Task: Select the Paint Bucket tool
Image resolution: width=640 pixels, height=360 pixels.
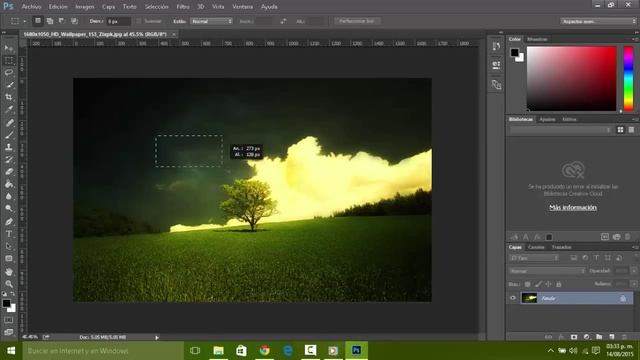Action: (9, 184)
